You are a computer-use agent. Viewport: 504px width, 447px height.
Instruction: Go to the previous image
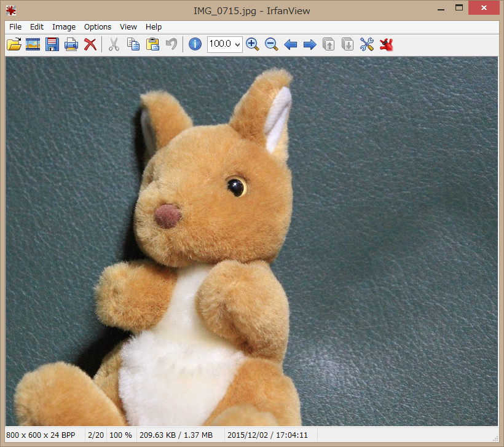point(290,44)
